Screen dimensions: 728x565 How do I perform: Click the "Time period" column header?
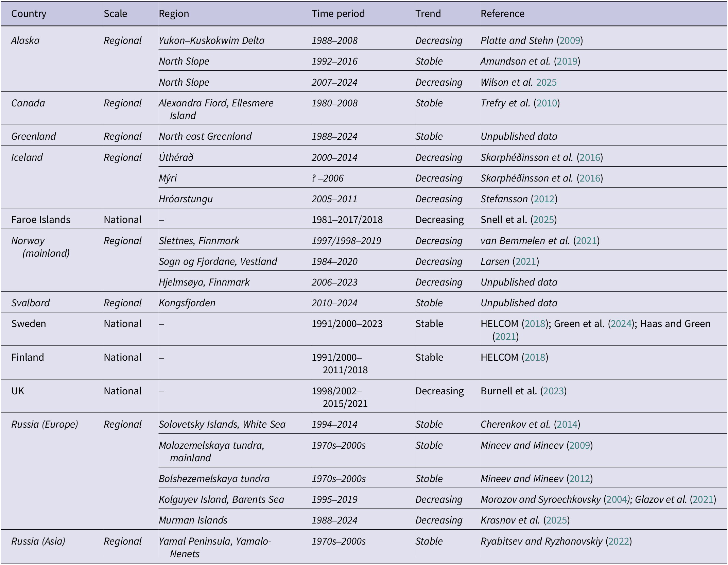tap(338, 14)
